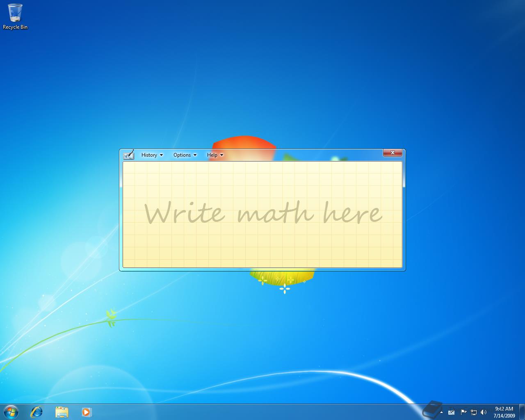Open the Windows Start menu
525x420 pixels.
point(11,412)
